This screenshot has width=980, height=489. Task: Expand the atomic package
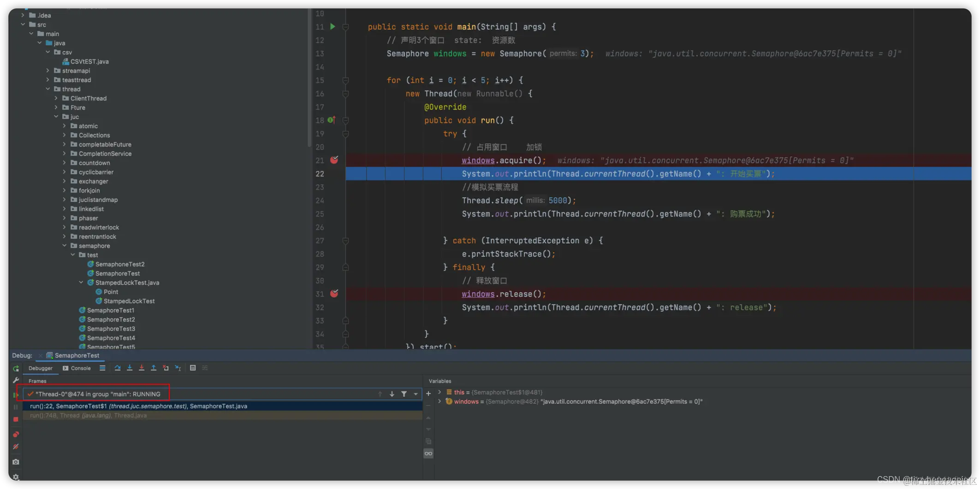(64, 126)
